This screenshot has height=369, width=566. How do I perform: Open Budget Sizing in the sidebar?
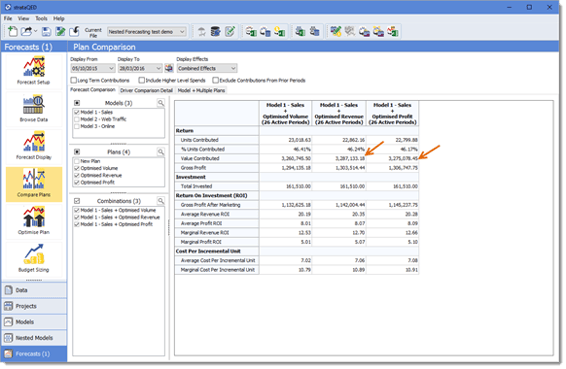[34, 258]
